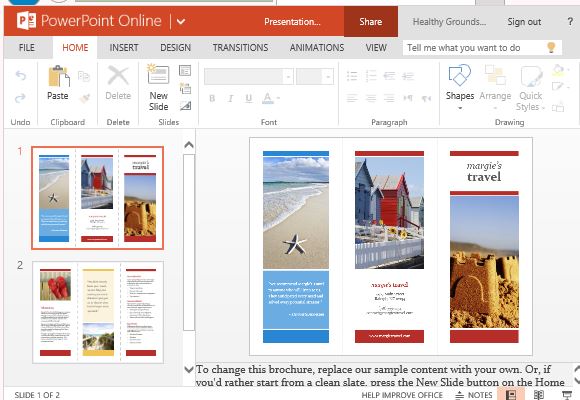Open the Help question mark
The image size is (580, 400).
[x=570, y=22]
